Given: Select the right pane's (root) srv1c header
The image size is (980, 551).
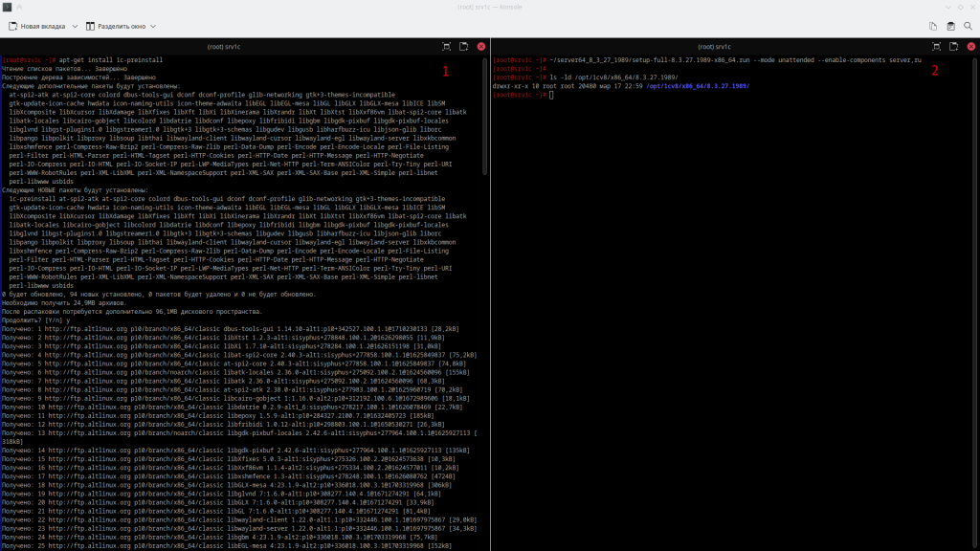Looking at the screenshot, I should 710,46.
